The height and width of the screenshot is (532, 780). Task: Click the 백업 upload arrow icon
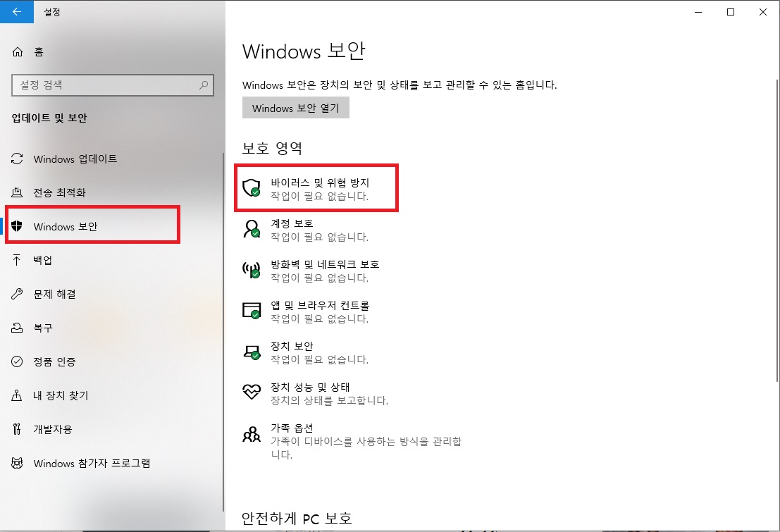[x=17, y=260]
